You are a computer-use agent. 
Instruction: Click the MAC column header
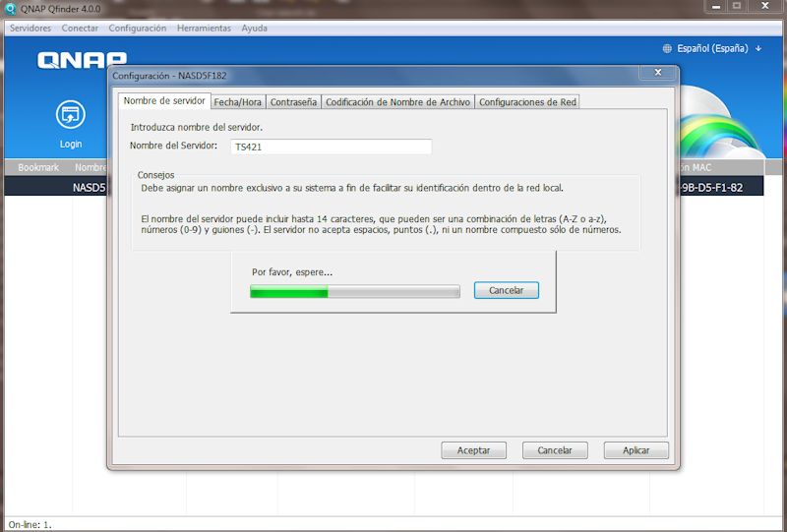[696, 167]
